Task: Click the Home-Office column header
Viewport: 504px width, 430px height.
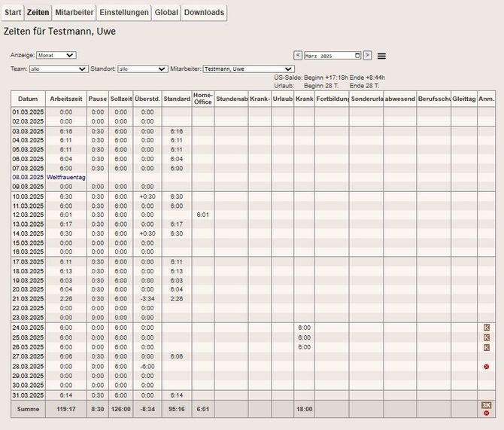Action: click(x=203, y=99)
